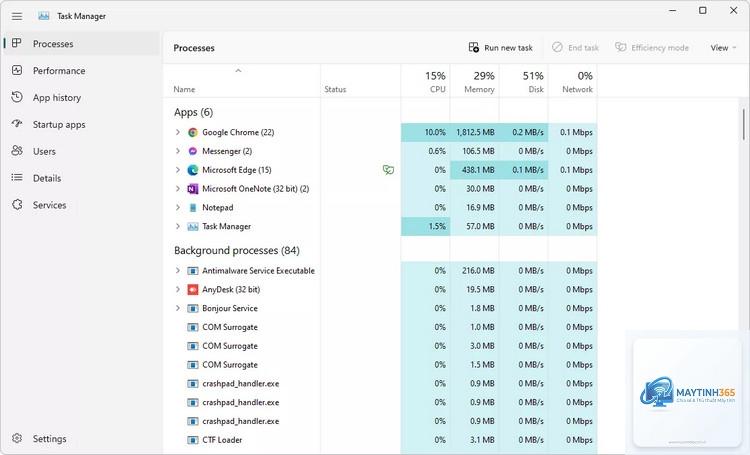
Task: Click the Performance sidebar icon
Action: pos(17,70)
